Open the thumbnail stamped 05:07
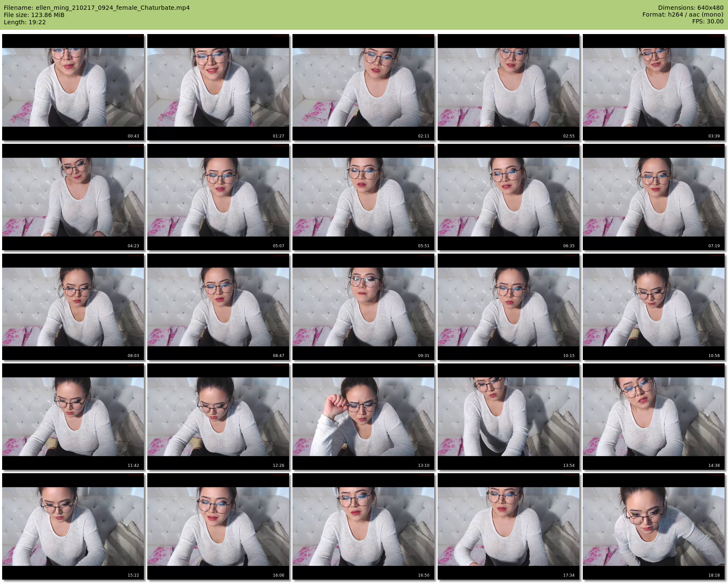 tap(218, 197)
